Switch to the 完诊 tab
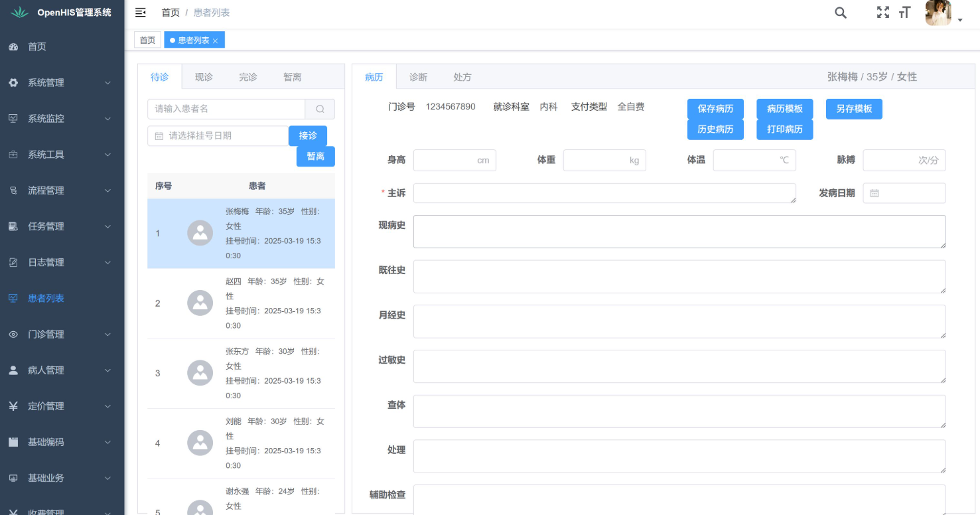The width and height of the screenshot is (980, 515). point(248,77)
